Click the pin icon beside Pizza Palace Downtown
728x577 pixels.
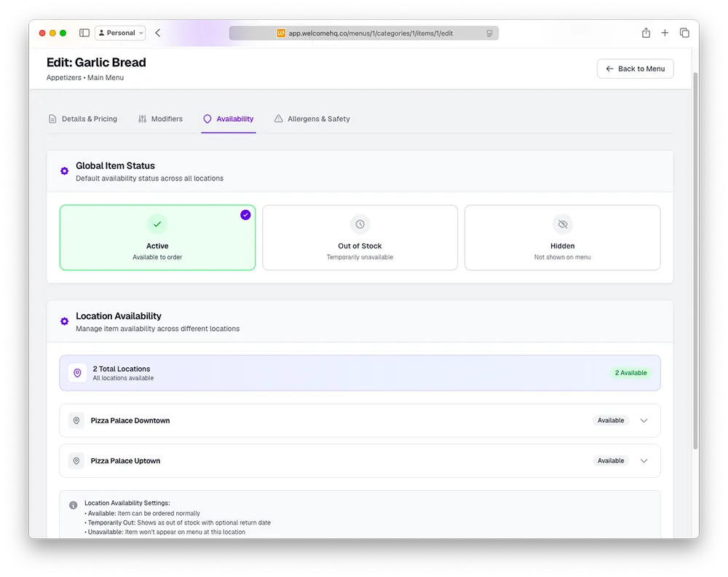76,420
